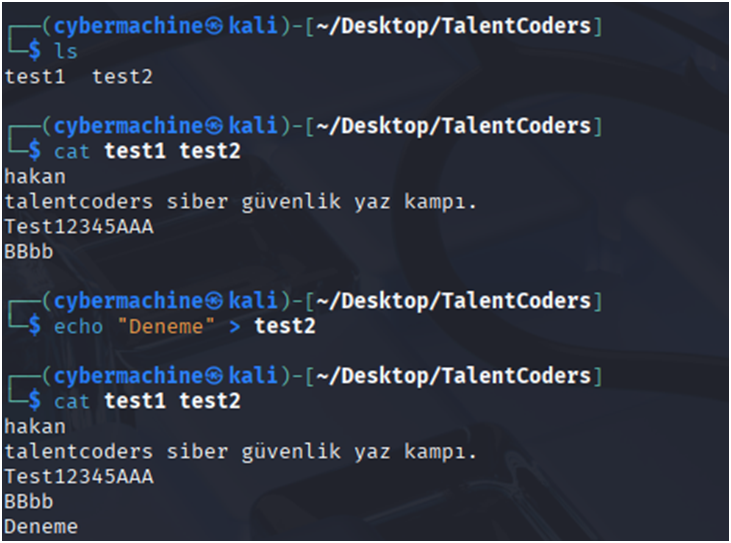Click BBbb line in the first cat output
731x543 pixels.
click(29, 252)
